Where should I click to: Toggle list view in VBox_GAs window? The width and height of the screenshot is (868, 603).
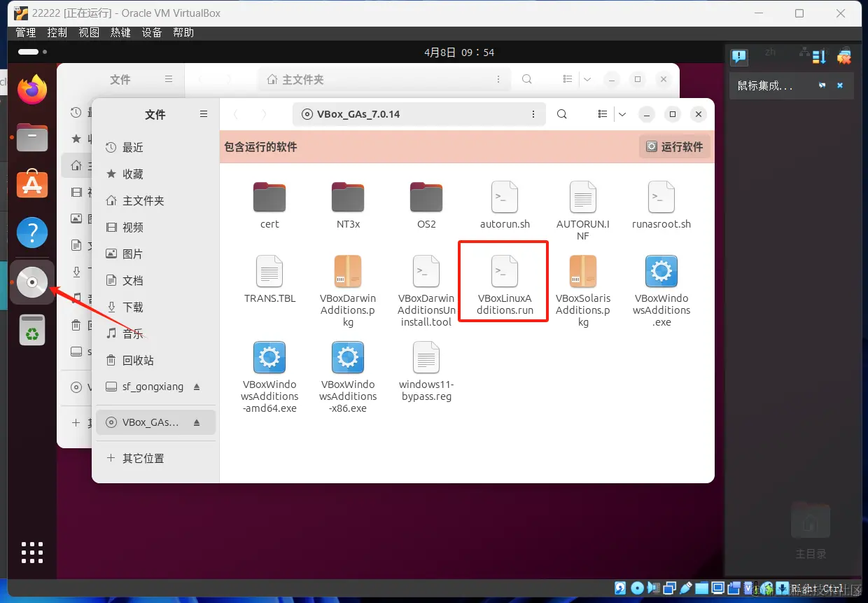click(603, 114)
